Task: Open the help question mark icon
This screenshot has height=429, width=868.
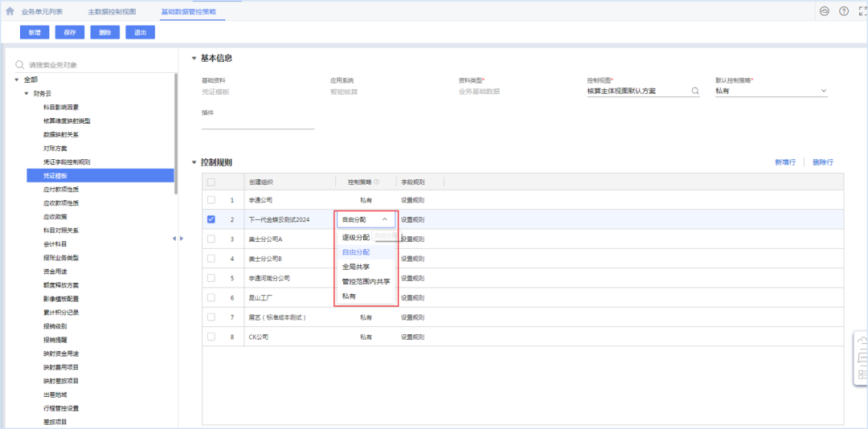Action: pyautogui.click(x=844, y=11)
